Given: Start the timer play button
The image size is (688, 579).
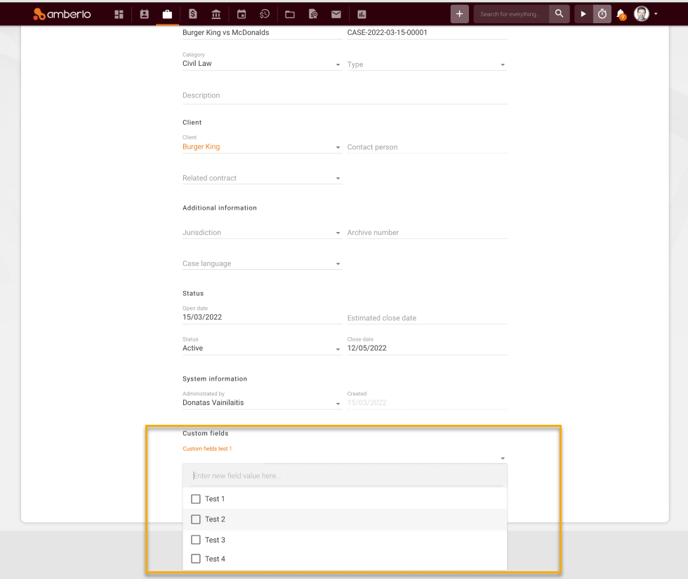Looking at the screenshot, I should click(x=583, y=14).
